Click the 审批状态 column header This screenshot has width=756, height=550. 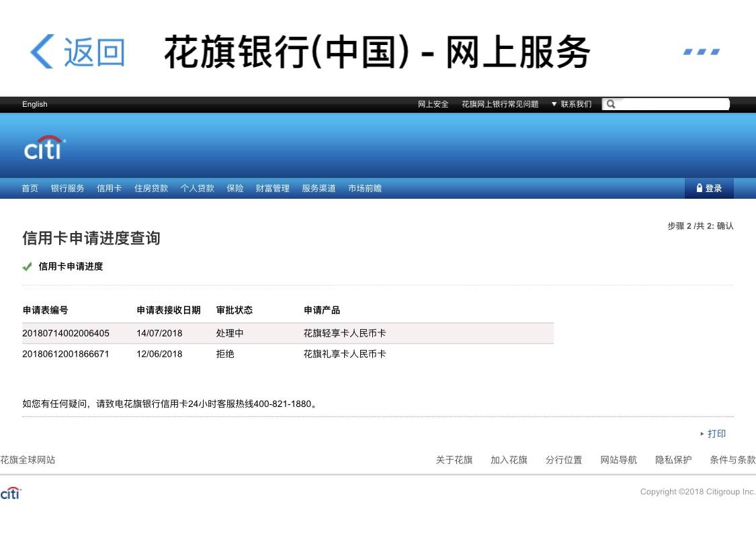235,310
